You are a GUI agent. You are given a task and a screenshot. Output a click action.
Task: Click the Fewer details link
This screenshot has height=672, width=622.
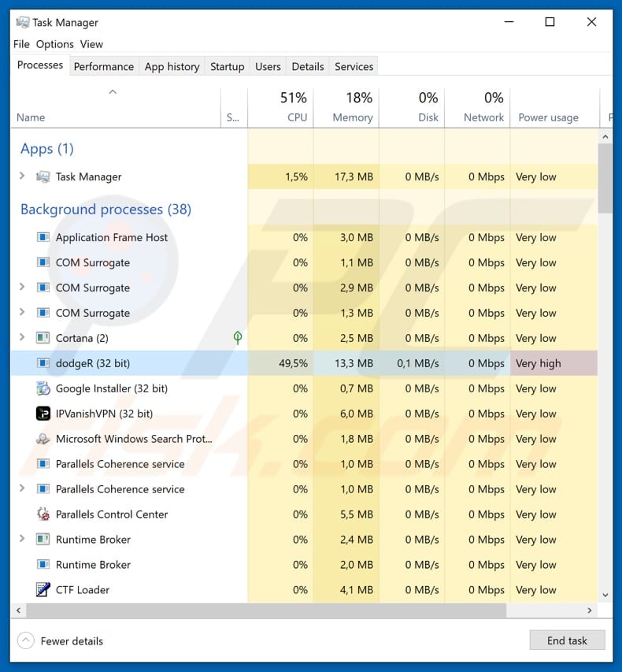[x=72, y=641]
